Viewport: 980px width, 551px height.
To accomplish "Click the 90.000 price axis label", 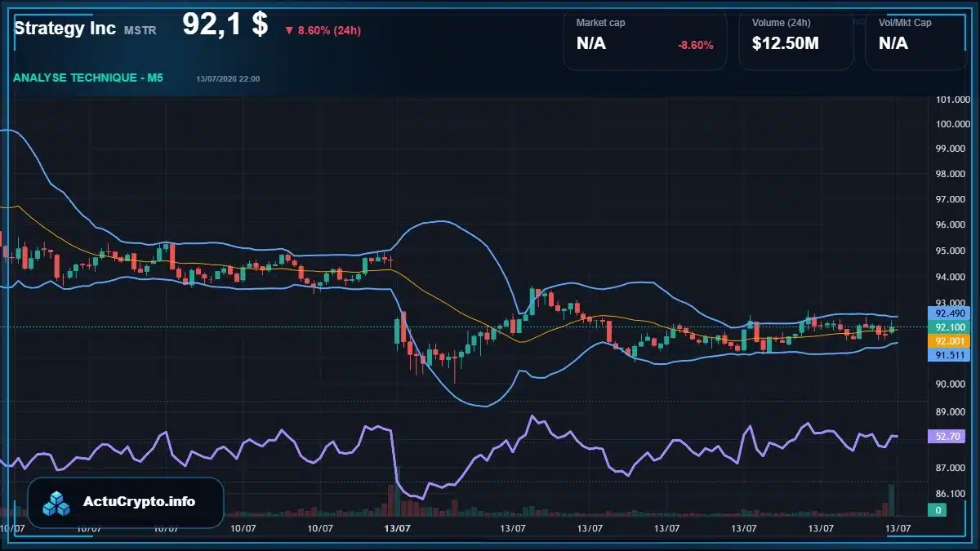I will pyautogui.click(x=952, y=384).
